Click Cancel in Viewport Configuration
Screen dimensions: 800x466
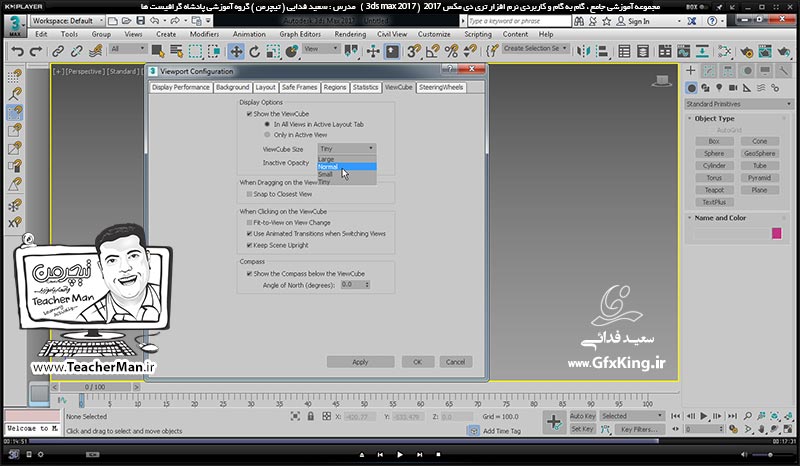coord(455,362)
